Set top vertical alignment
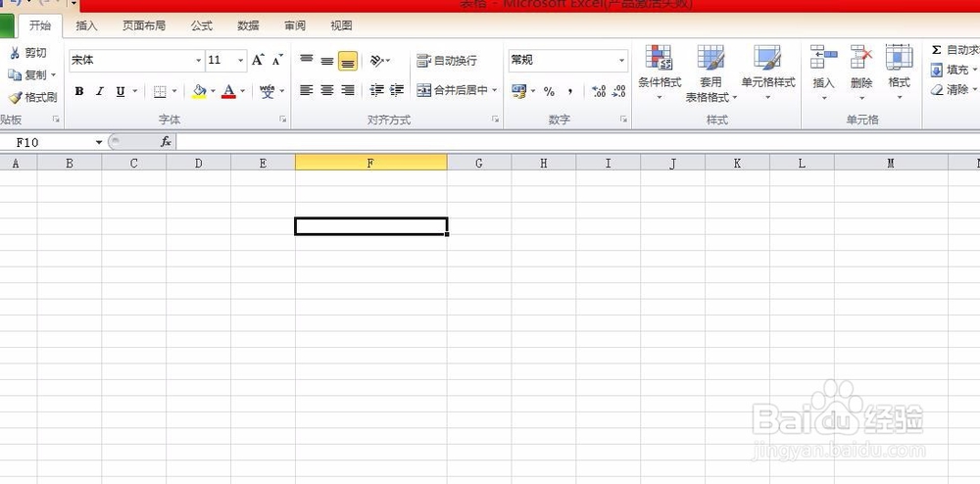980x484 pixels. 306,60
